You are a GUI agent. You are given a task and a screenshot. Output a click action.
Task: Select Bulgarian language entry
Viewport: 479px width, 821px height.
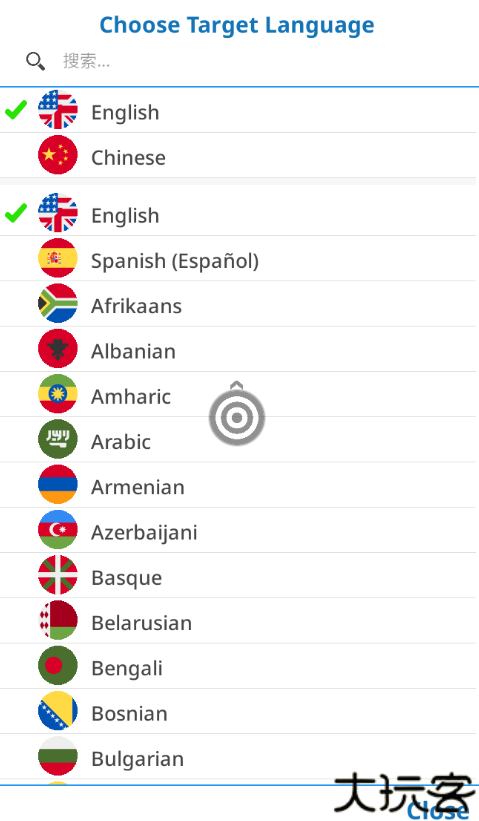click(238, 756)
